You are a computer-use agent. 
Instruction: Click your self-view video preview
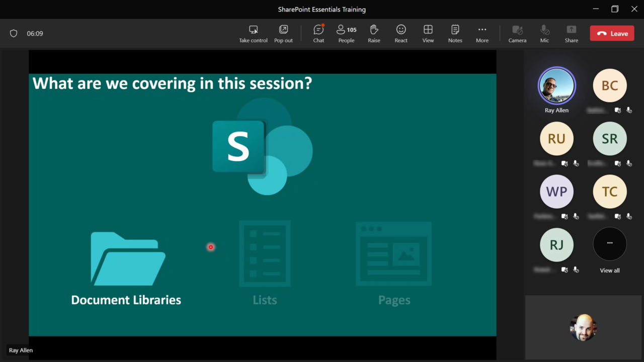(583, 327)
